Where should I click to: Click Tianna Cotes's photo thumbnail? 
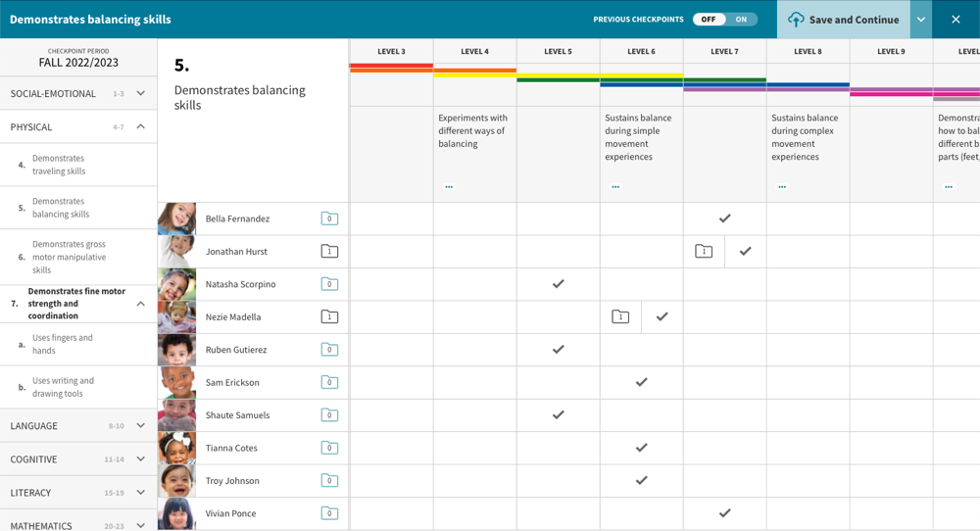click(177, 448)
